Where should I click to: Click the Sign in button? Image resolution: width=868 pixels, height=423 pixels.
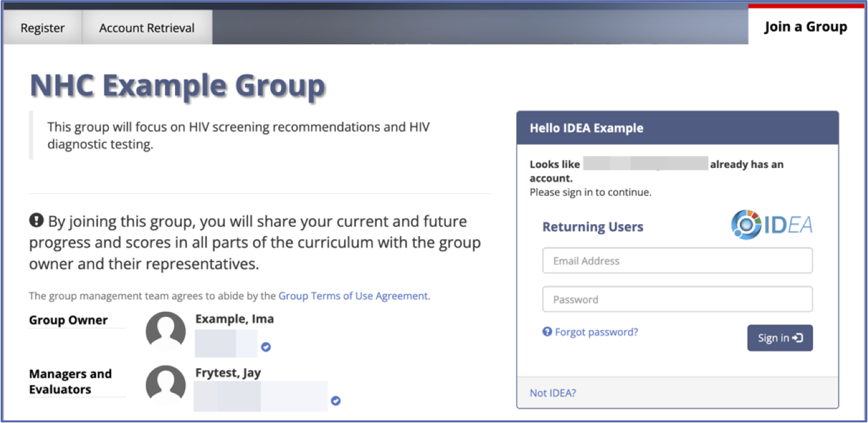(780, 338)
